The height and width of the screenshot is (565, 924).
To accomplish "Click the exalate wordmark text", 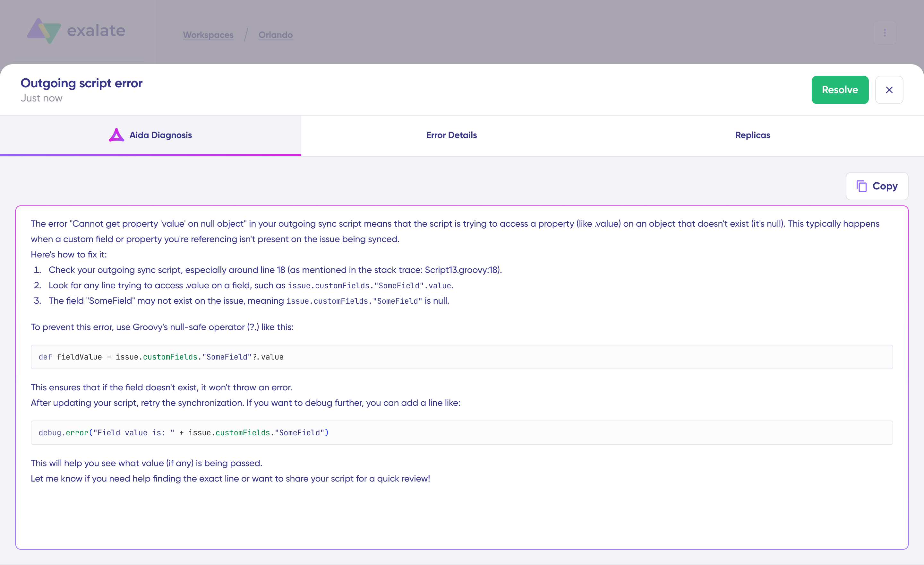I will 96,31.
